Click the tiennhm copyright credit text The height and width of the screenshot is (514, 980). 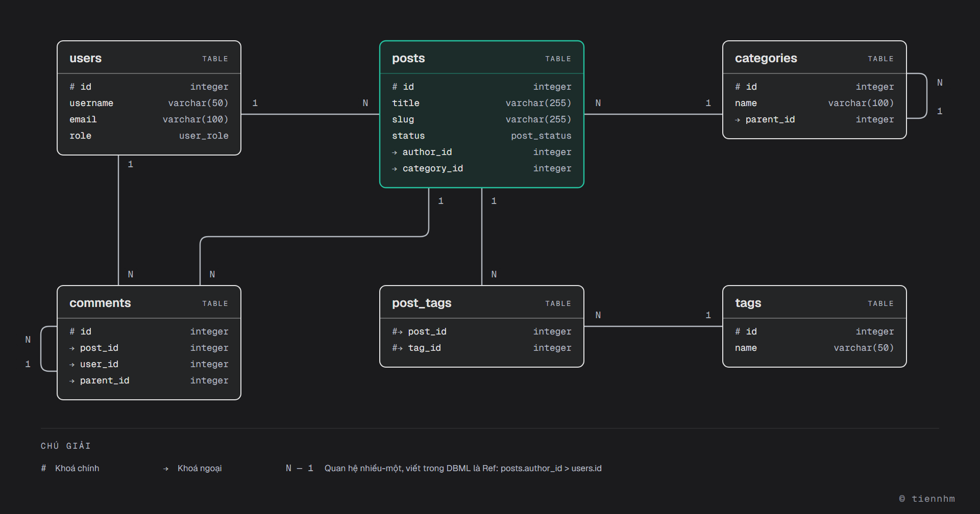point(927,499)
